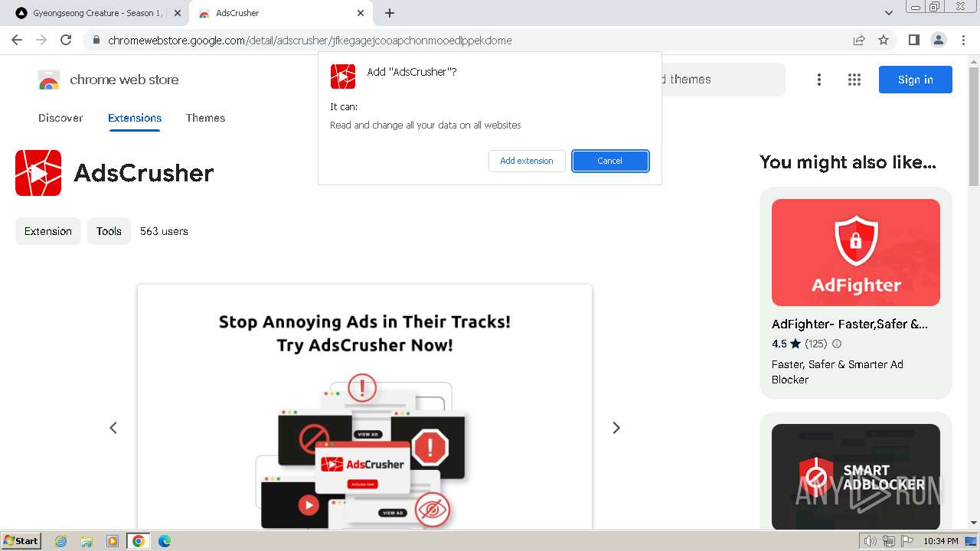This screenshot has height=551, width=980.
Task: Open the AdFighter extension card image
Action: click(x=856, y=253)
